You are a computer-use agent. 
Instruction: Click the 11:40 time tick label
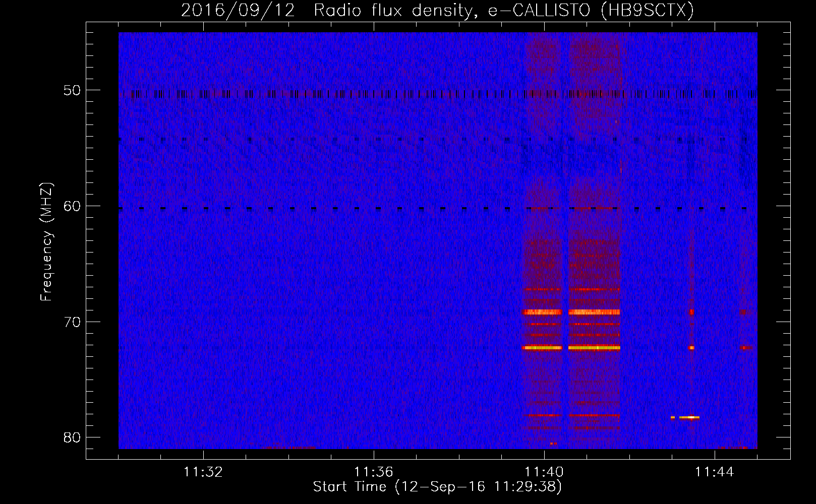pos(544,472)
